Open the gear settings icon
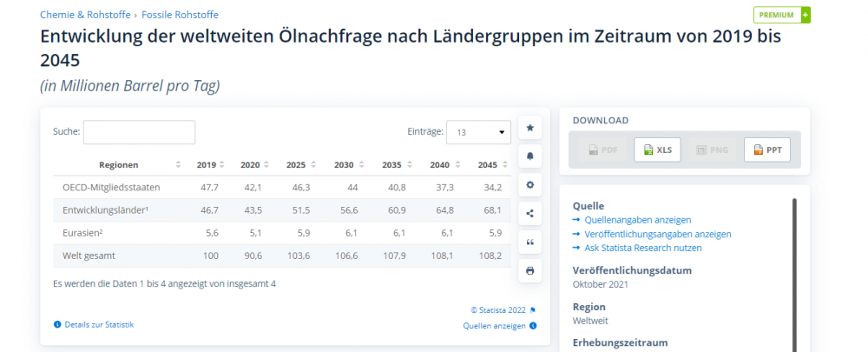Screen dimensions: 868x352 529,184
